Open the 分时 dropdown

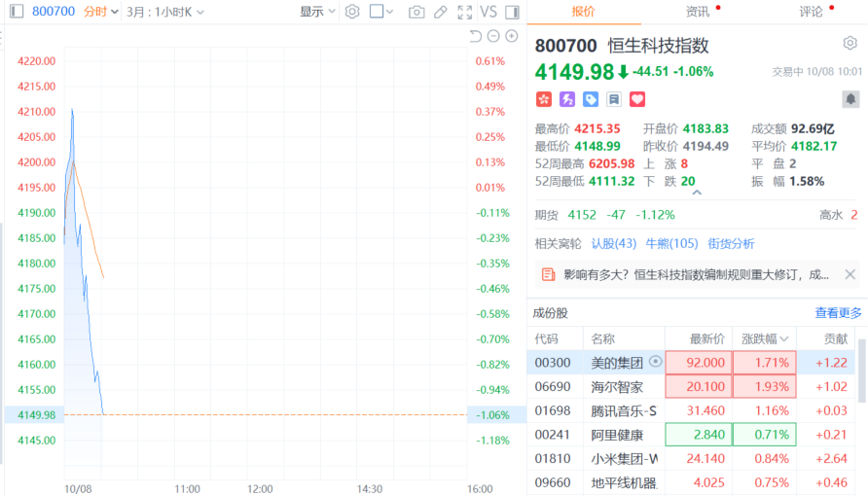point(101,12)
